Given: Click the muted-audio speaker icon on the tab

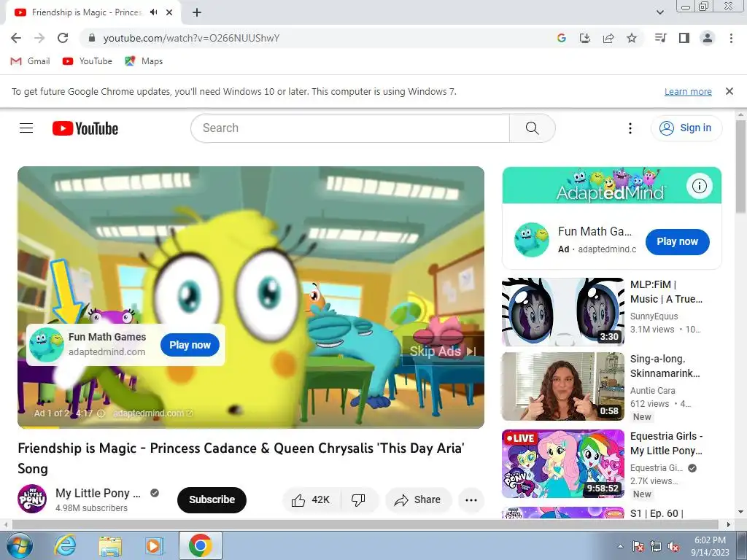Looking at the screenshot, I should 153,12.
